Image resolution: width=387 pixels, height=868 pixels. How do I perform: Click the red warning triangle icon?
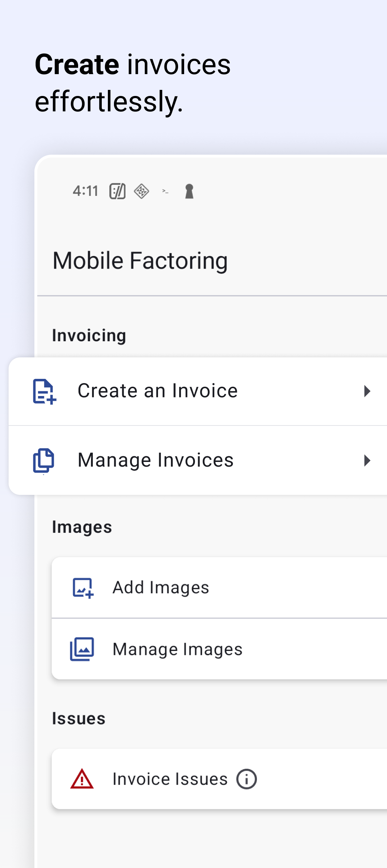point(82,779)
